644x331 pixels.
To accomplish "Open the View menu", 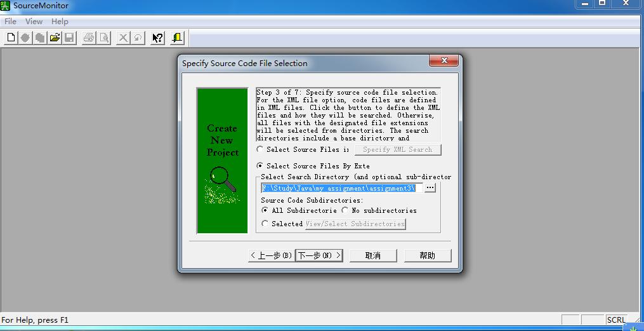I will (x=34, y=22).
